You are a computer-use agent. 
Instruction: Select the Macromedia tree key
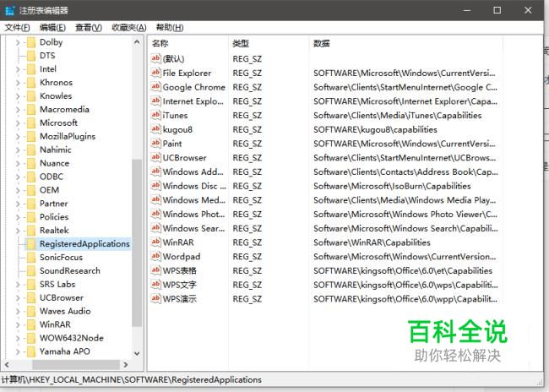pos(64,110)
